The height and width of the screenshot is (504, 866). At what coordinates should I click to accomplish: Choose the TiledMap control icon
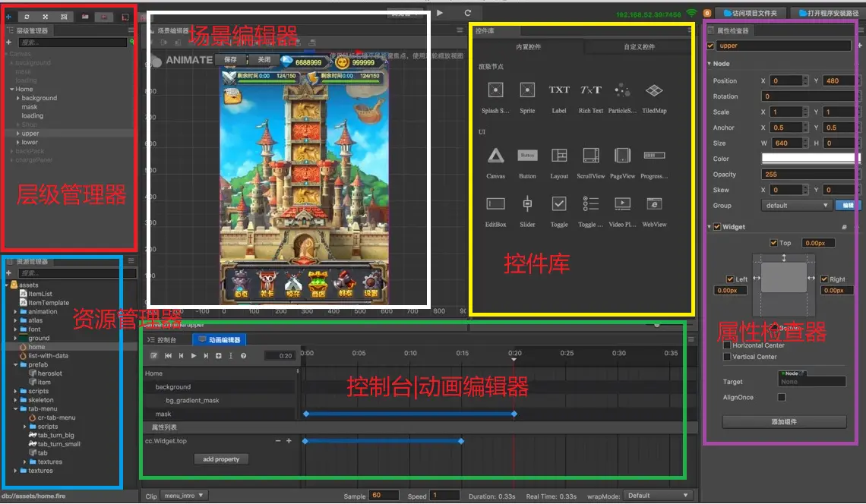click(655, 90)
